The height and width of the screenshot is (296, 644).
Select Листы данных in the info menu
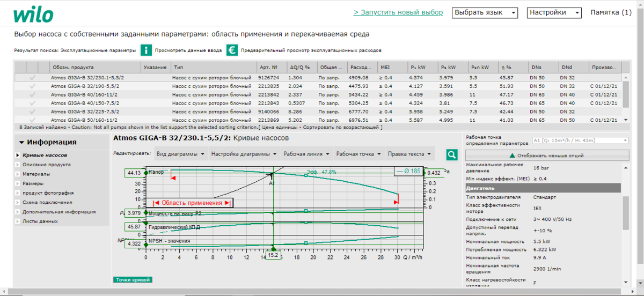coord(40,221)
